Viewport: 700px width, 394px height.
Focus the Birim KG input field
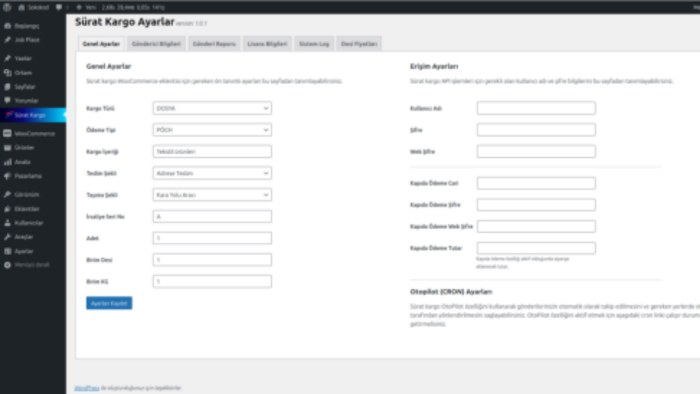coord(212,282)
